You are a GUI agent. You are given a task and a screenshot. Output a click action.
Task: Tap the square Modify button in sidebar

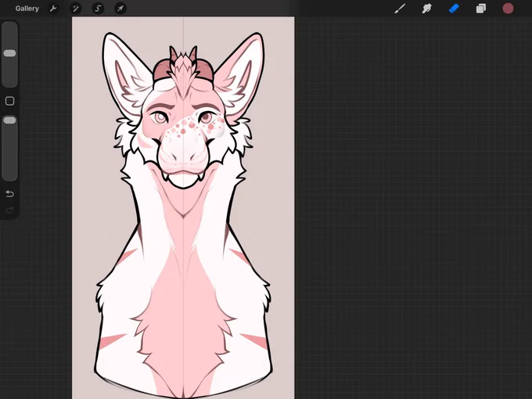pyautogui.click(x=10, y=101)
